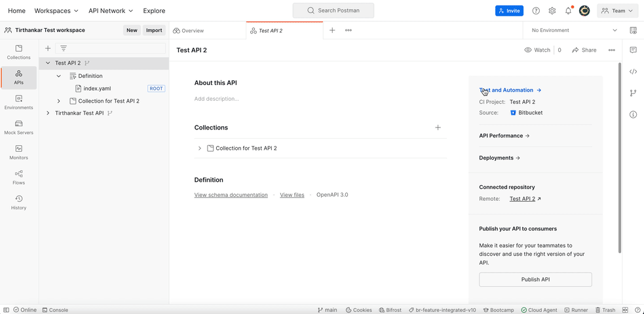Image resolution: width=644 pixels, height=314 pixels.
Task: Open the Monitors sidebar panel
Action: coord(19,152)
